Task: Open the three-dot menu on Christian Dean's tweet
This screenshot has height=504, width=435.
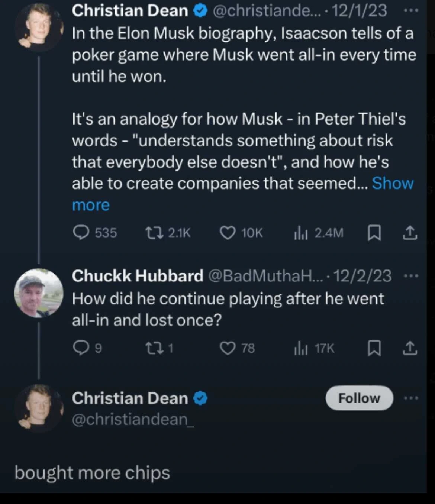Action: [411, 10]
